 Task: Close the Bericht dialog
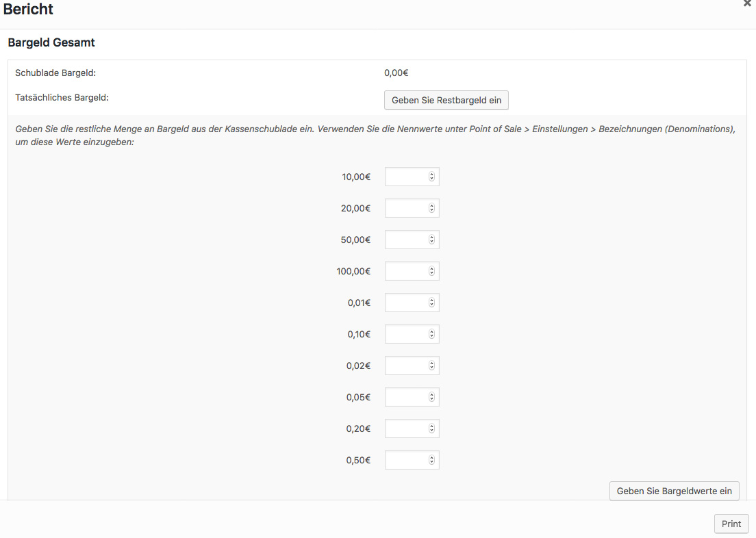click(747, 3)
